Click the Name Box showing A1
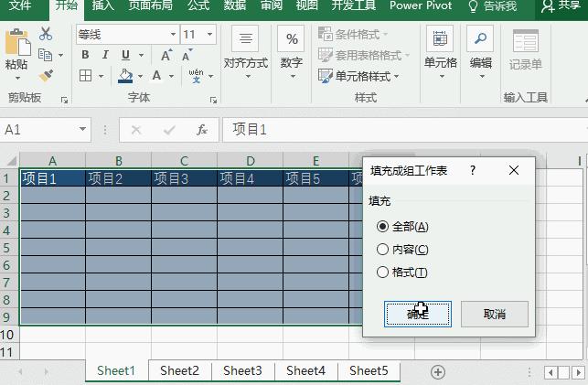The image size is (588, 385). 37,130
